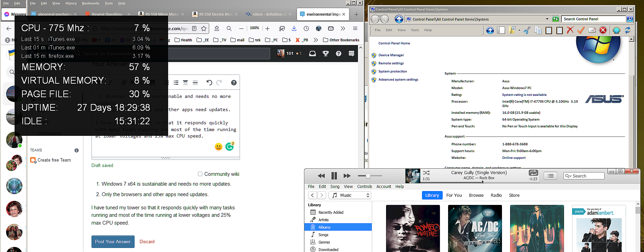Open the Store tab in iTunes
The height and width of the screenshot is (252, 644).
[514, 195]
